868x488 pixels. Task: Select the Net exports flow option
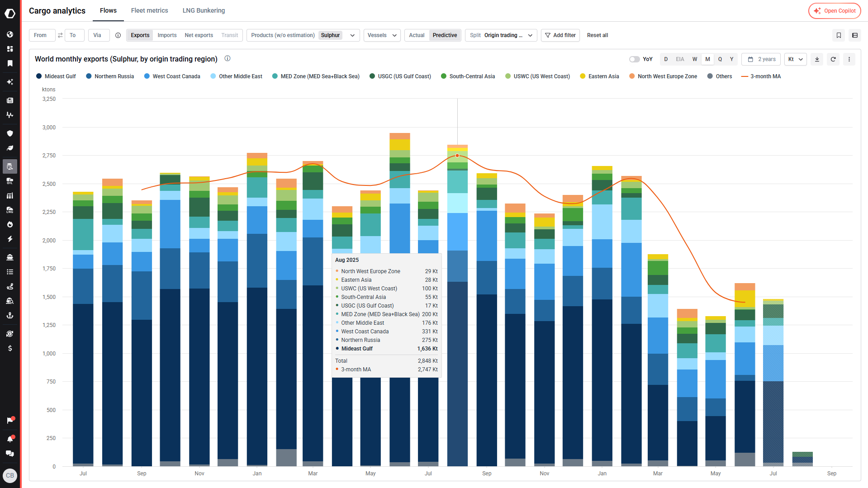[x=199, y=35]
